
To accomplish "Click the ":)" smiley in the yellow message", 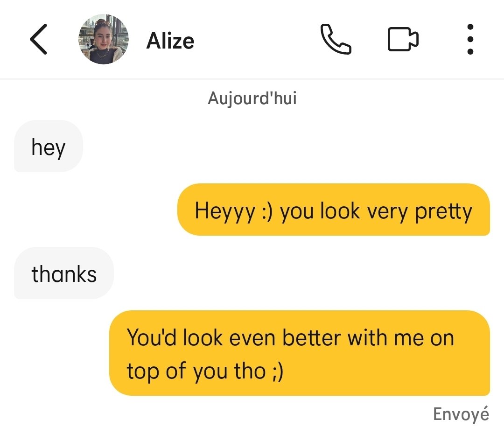I will 267,212.
